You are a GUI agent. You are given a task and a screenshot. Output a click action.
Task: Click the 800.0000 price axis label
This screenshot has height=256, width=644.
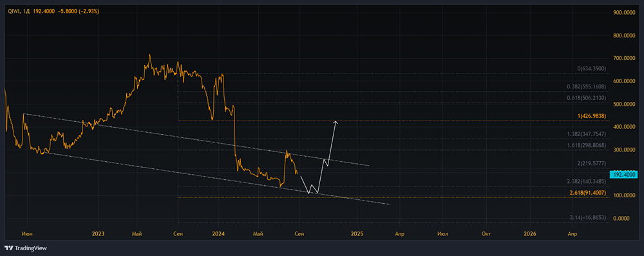[x=625, y=36]
